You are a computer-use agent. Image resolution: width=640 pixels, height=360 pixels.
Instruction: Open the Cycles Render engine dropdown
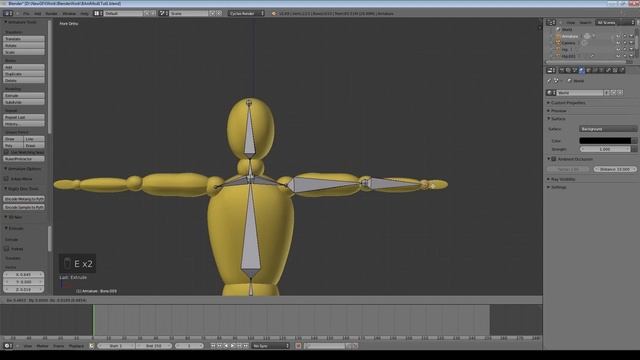pyautogui.click(x=246, y=13)
